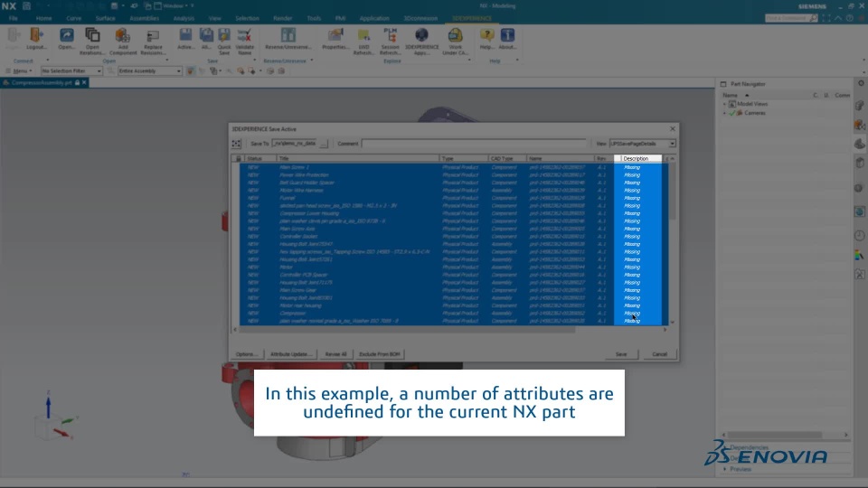Expand the Model Views tree node
Screen dimensions: 868x488
tap(724, 104)
